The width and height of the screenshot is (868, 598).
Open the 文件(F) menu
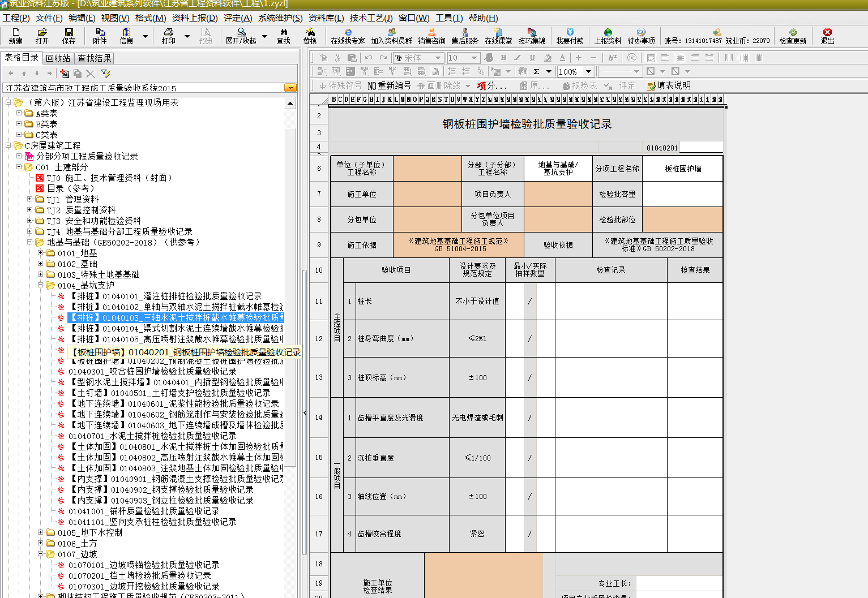click(x=49, y=18)
